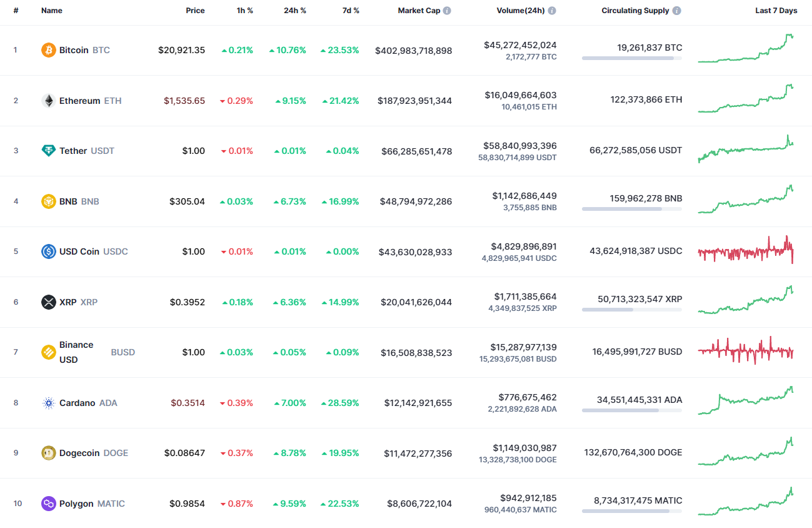812x528 pixels.
Task: Click the Market Cap info tooltip icon
Action: click(448, 10)
